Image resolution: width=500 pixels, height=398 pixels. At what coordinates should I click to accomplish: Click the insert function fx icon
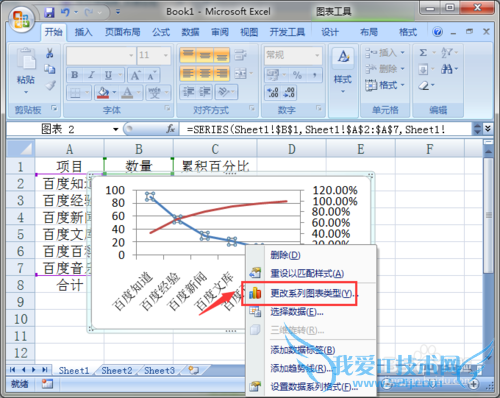click(x=171, y=129)
